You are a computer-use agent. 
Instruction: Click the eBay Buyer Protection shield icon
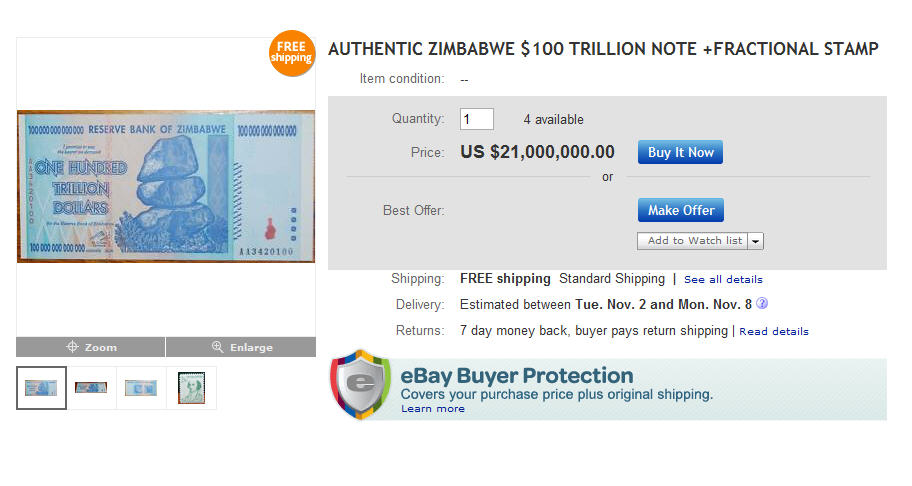coord(361,384)
